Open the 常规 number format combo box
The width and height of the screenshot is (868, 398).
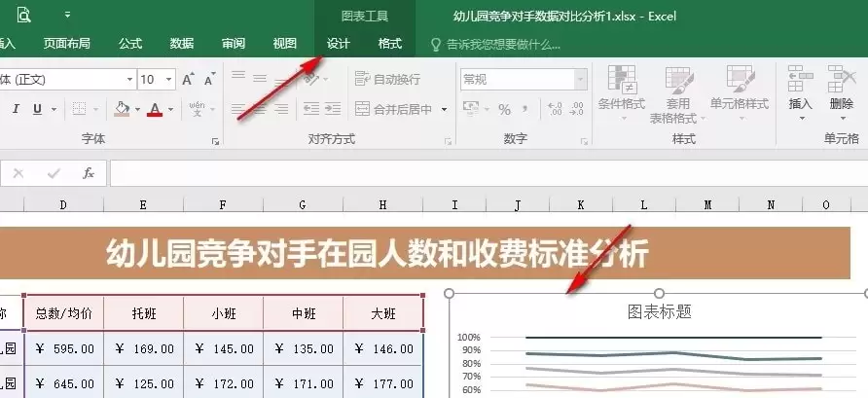[524, 80]
